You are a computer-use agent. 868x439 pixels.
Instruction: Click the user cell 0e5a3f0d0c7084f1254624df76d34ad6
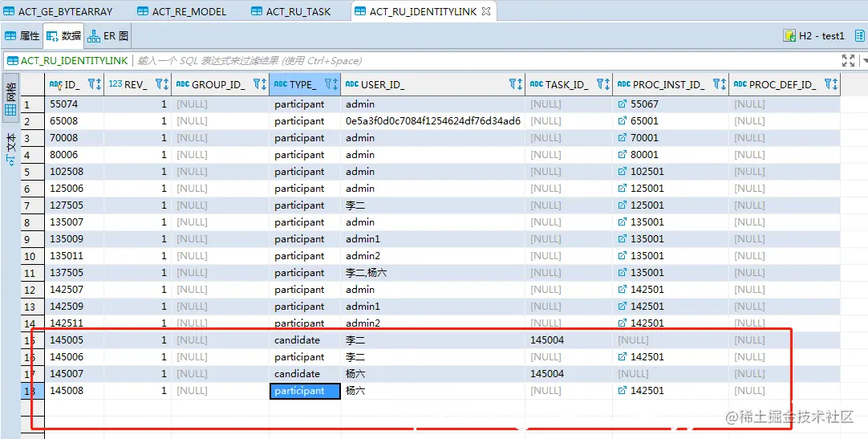(433, 120)
